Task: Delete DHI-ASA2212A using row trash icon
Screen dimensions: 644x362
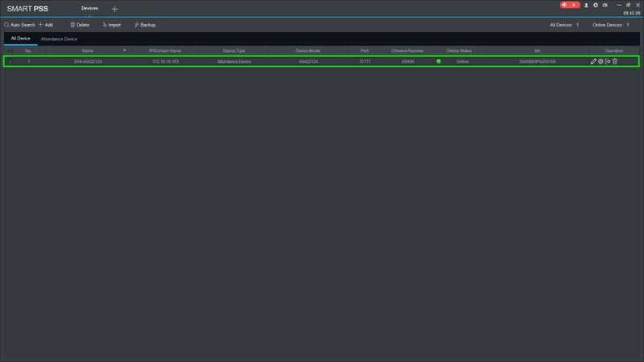Action: click(615, 61)
